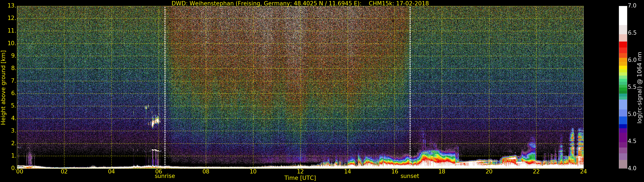Click the 'Height above ground [km]' axis label
This screenshot has width=644, height=182.
point(3,87)
